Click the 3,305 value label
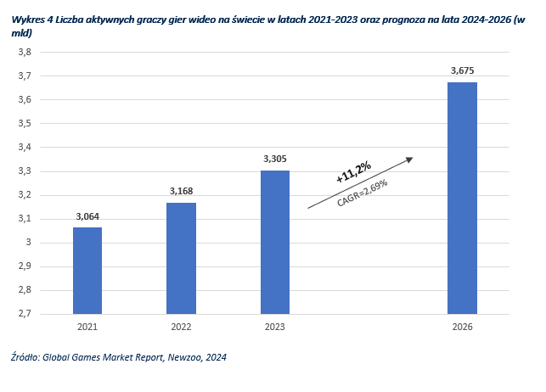The height and width of the screenshot is (392, 546). pyautogui.click(x=274, y=160)
